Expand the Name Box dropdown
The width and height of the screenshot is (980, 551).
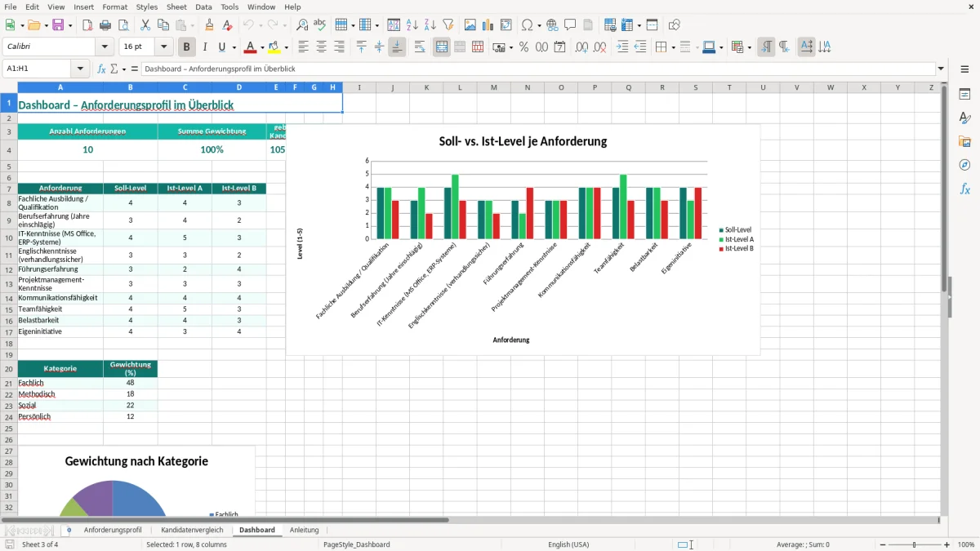point(81,69)
